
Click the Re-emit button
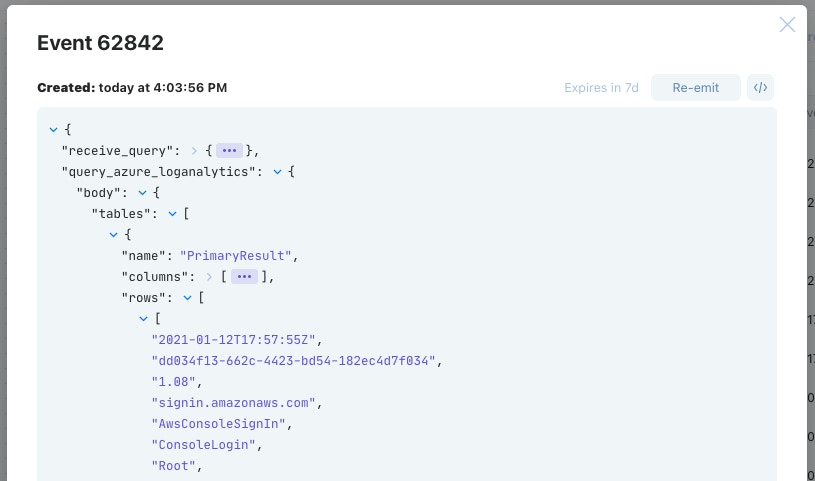click(695, 88)
